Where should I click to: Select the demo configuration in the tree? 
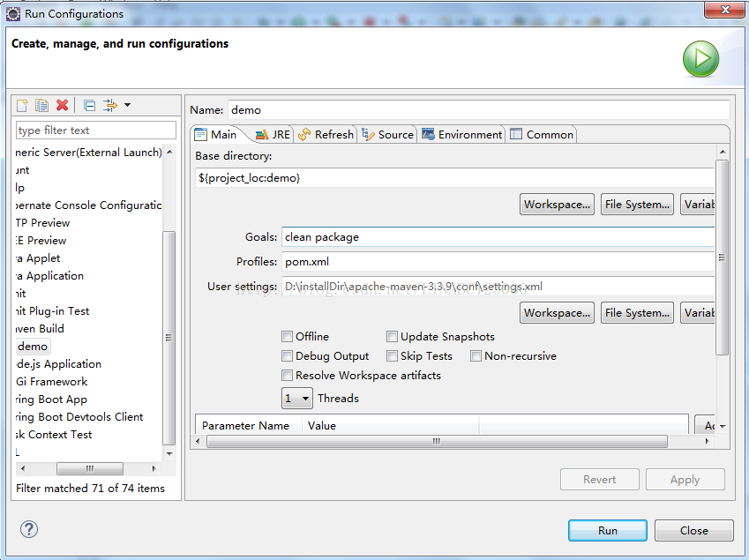tap(33, 347)
